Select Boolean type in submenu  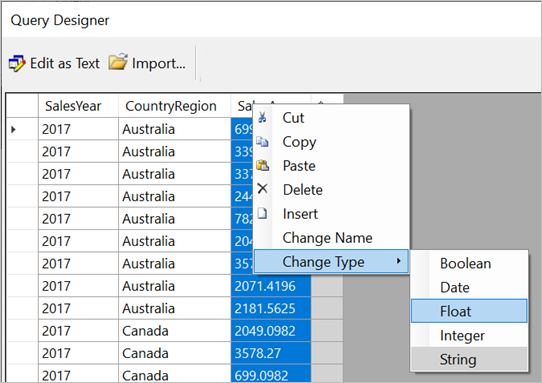pos(469,263)
